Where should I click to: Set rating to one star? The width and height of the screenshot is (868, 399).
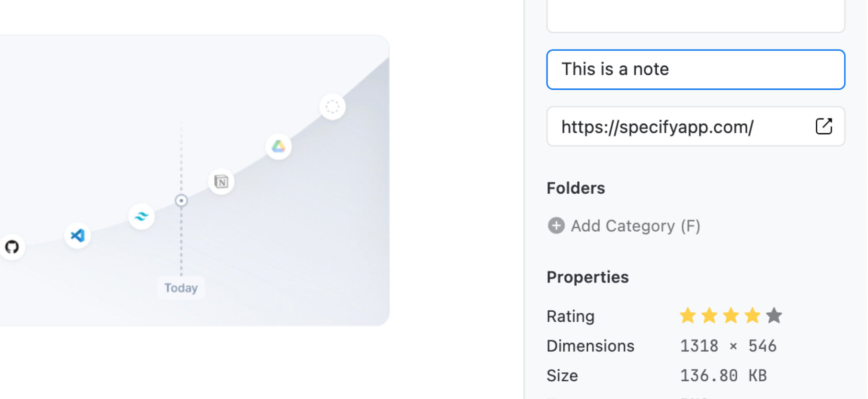[688, 316]
